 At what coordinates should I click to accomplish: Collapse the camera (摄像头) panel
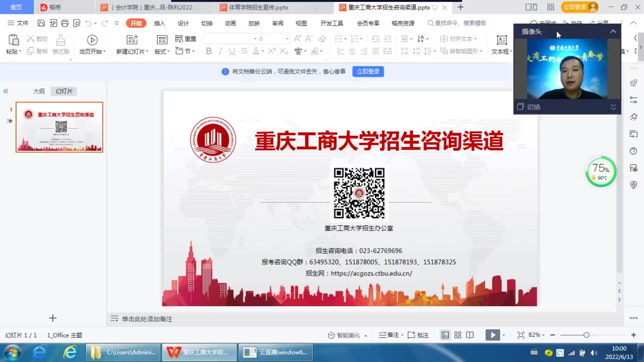click(x=613, y=31)
